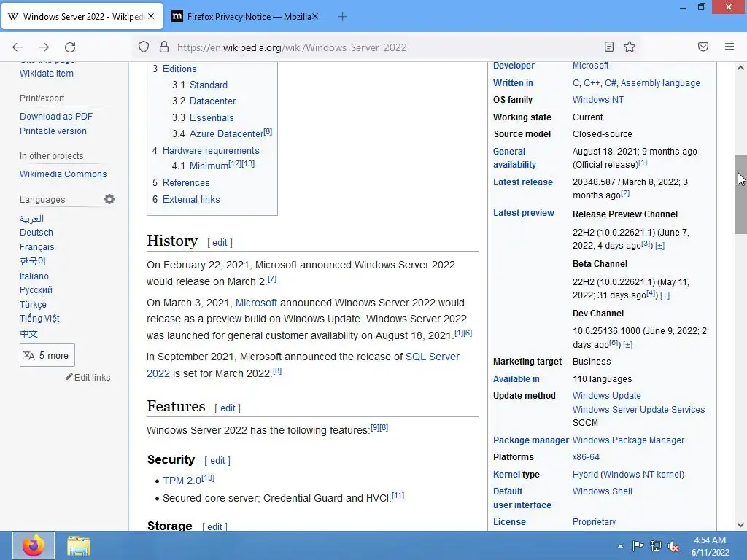Viewport: 747px width, 560px height.
Task: Select the Türkçe language link
Action: coord(33,304)
